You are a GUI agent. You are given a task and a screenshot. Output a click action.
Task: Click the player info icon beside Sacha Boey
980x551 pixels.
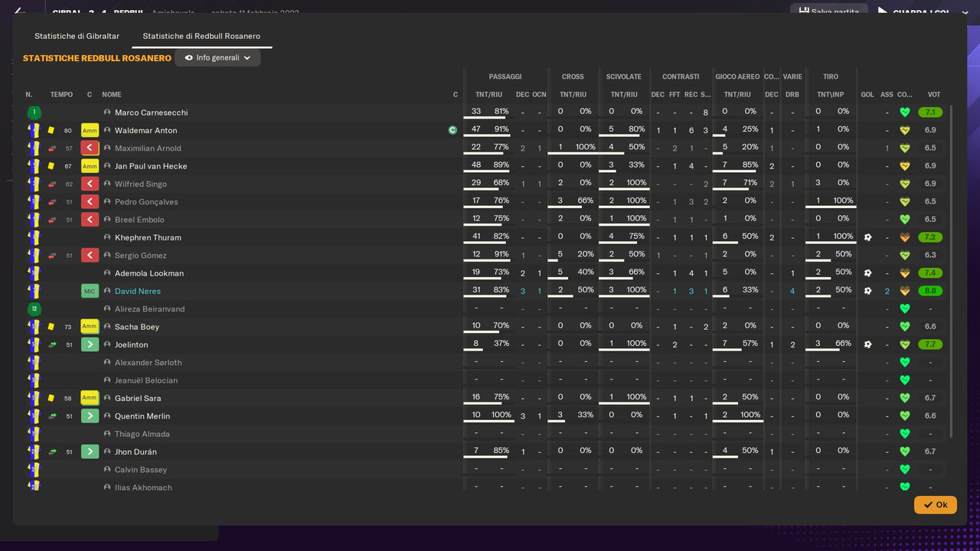click(x=107, y=327)
